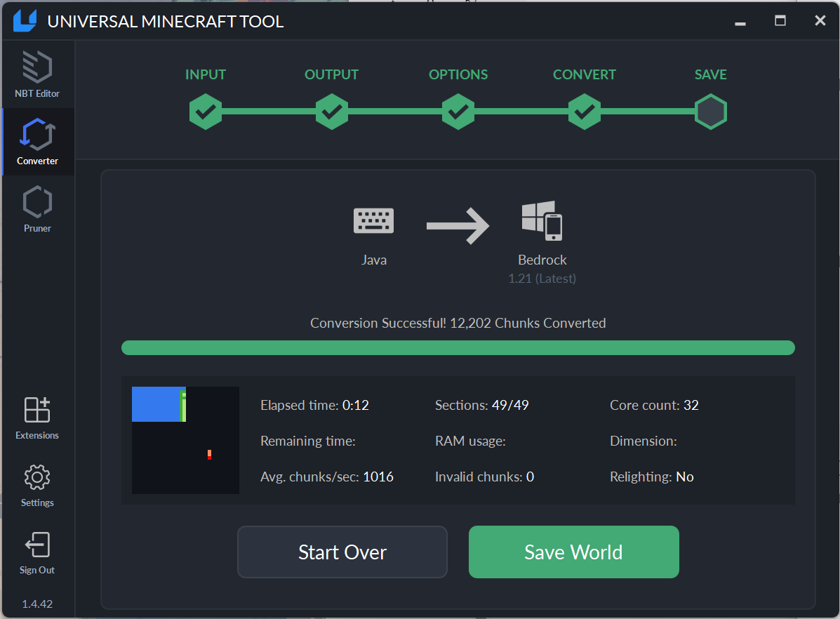Go to the SAVE step label
The image size is (840, 619).
click(711, 74)
